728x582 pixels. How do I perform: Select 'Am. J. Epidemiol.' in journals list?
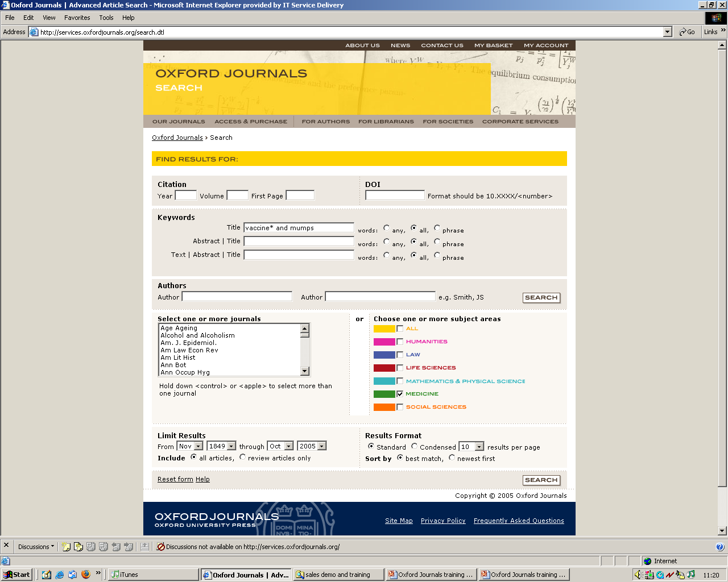188,343
